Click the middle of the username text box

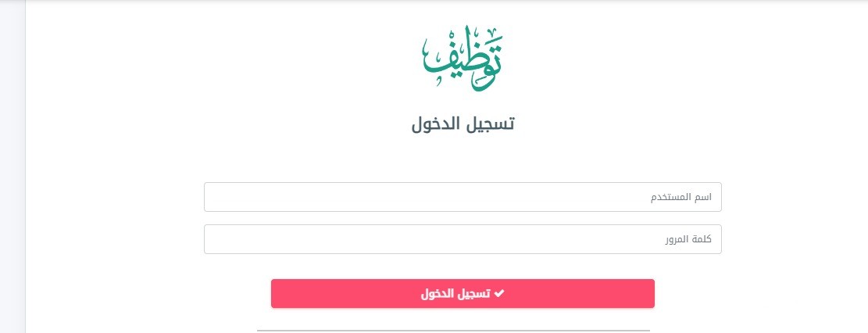[463, 197]
